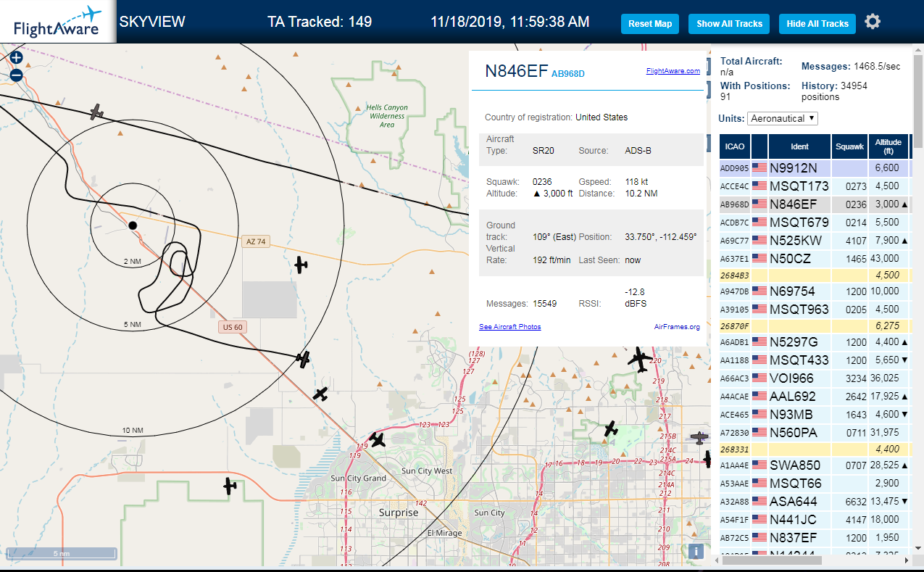Click the FlightAware logo
924x572 pixels.
coord(57,22)
